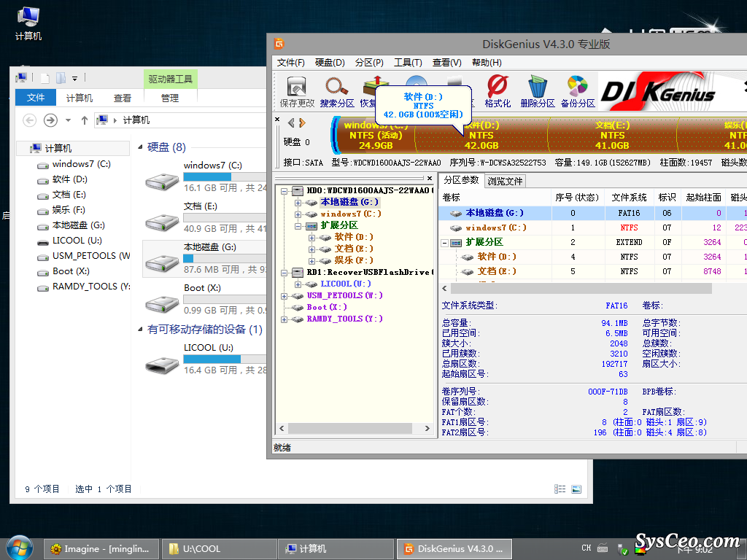Open Explorer's recent locations dropdown arrow
Viewport: 747px width, 560px height.
click(x=68, y=120)
